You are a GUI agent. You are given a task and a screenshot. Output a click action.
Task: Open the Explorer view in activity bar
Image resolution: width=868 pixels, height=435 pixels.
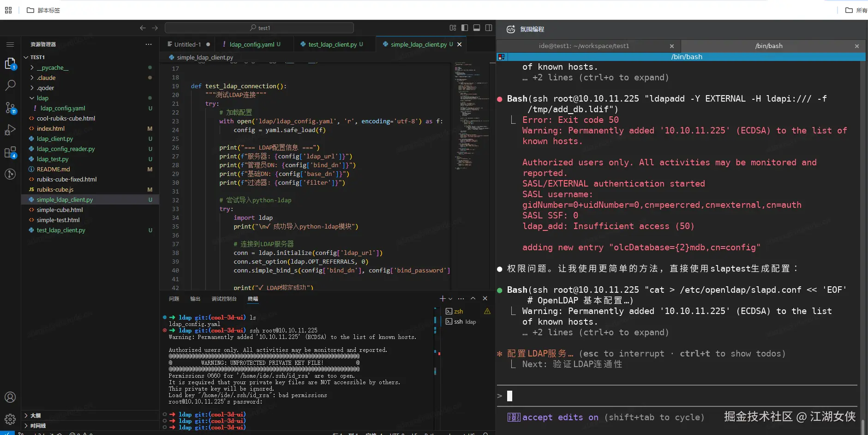(10, 64)
